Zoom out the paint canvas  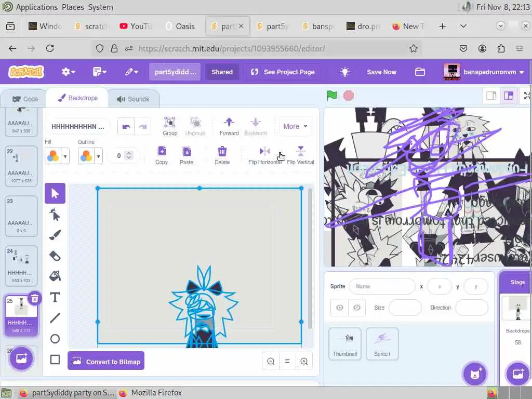[x=271, y=362]
